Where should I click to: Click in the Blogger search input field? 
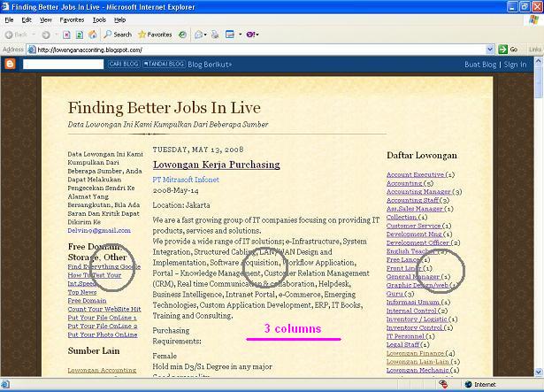click(63, 65)
